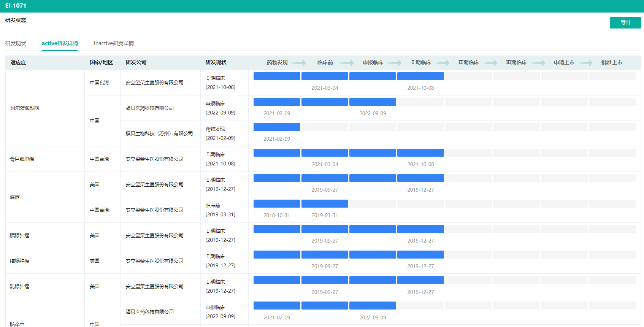Click 福贝生物科技（苏州）有限公司 company name
The width and height of the screenshot is (644, 327).
pyautogui.click(x=159, y=133)
